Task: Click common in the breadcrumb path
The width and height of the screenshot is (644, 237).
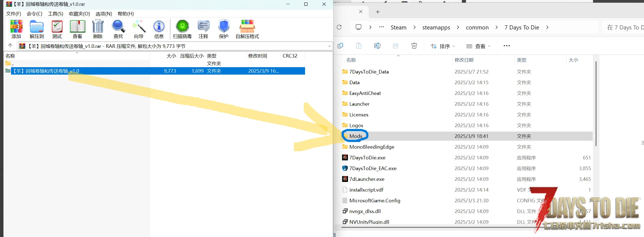Action: pyautogui.click(x=477, y=28)
